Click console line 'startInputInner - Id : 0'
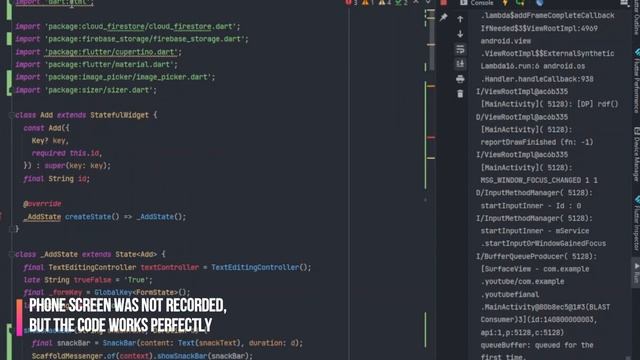Image resolution: width=640 pixels, height=360 pixels. click(531, 206)
